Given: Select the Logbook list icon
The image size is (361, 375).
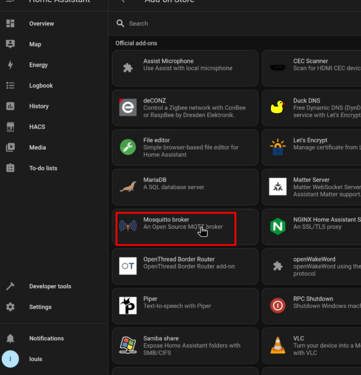Looking at the screenshot, I should coord(10,85).
